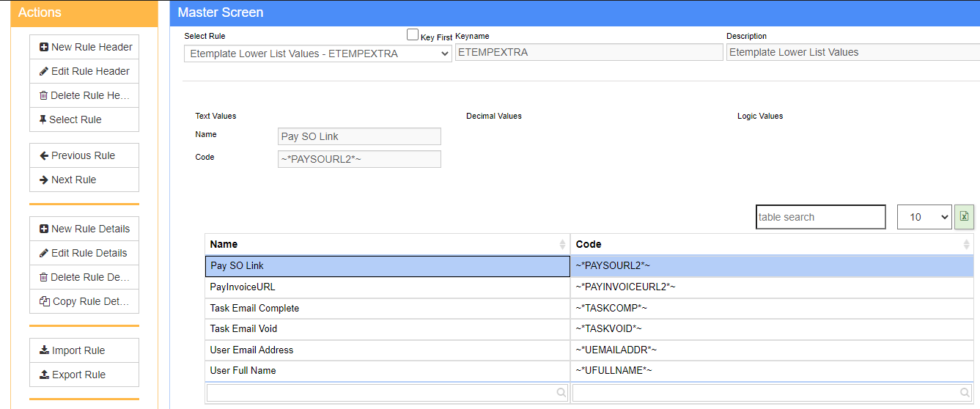The height and width of the screenshot is (409, 980).
Task: Click New Rule Header button
Action: coord(84,47)
